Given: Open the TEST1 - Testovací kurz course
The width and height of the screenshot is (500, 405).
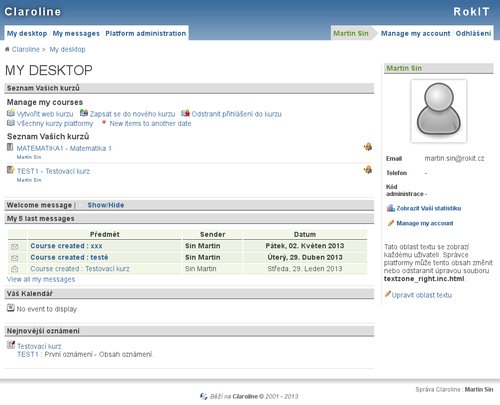Looking at the screenshot, I should [53, 171].
